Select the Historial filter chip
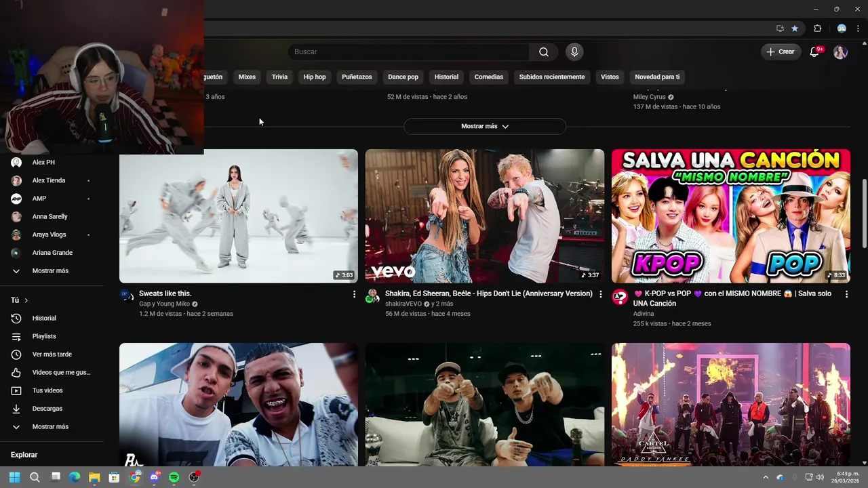Viewport: 868px width, 488px height. point(446,77)
